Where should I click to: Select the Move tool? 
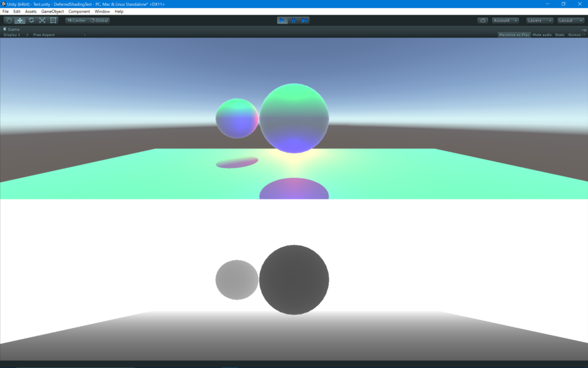20,20
